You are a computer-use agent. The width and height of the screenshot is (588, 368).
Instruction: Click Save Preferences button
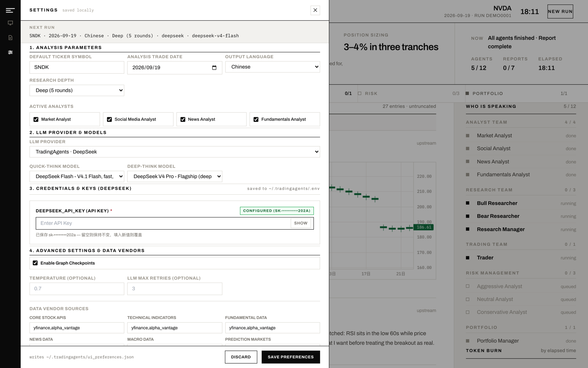tap(291, 357)
